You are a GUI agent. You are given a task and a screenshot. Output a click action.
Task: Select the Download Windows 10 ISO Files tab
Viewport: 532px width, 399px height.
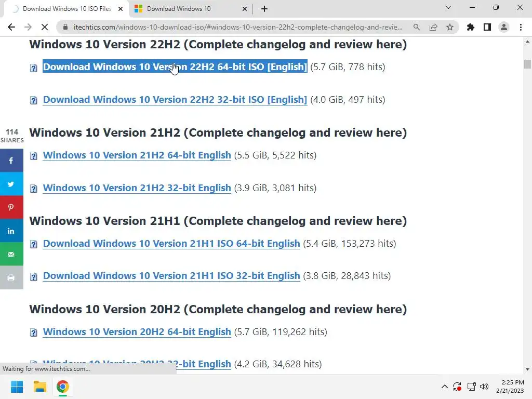pyautogui.click(x=66, y=9)
